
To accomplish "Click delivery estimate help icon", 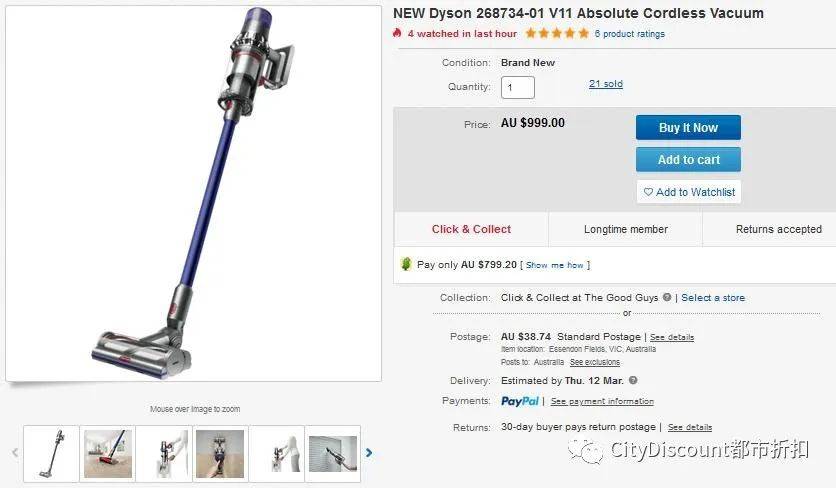I will [633, 380].
